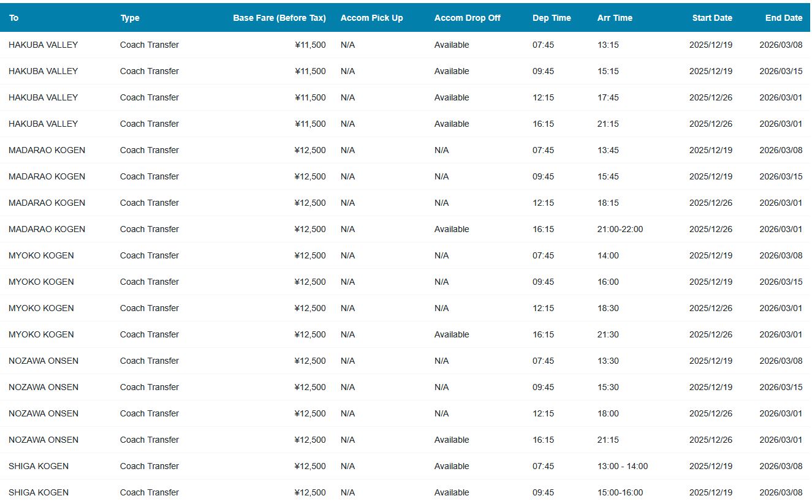Click the ¥12,500 fare for Myoko Kogen 16:15
812x504 pixels.
[x=310, y=334]
